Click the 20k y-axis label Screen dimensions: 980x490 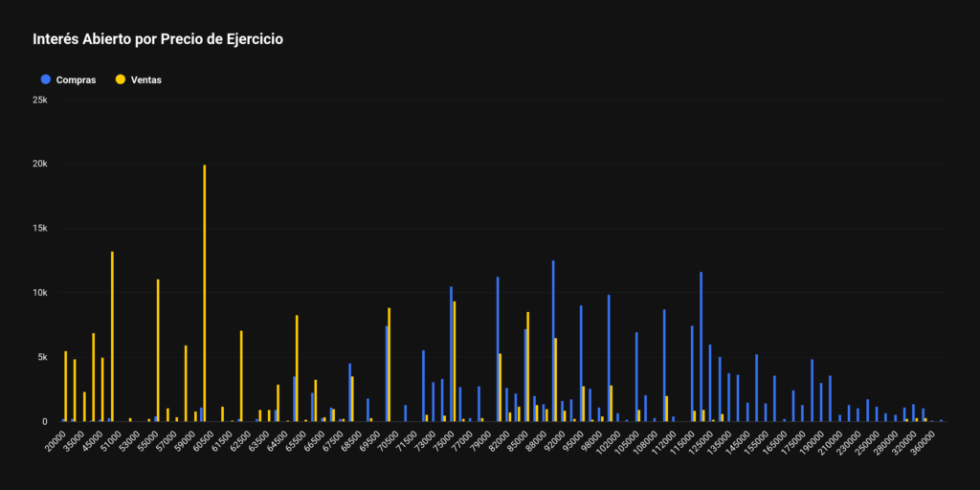39,164
